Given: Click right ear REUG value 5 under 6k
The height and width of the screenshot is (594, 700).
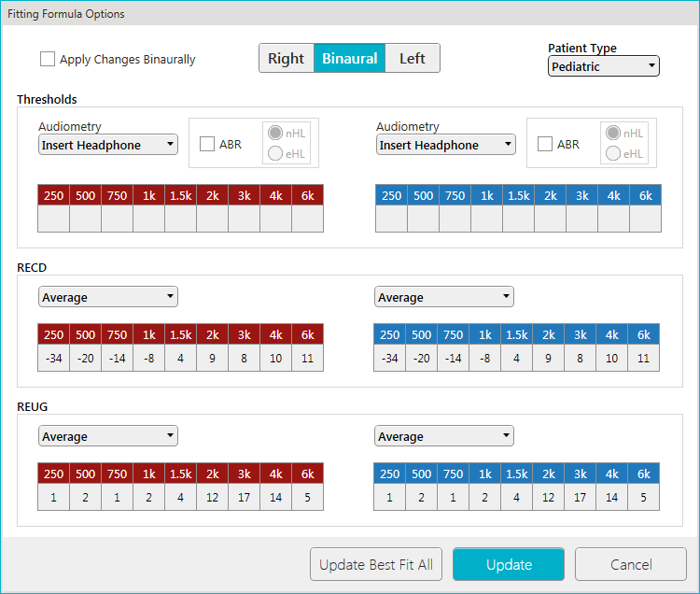Looking at the screenshot, I should (308, 497).
